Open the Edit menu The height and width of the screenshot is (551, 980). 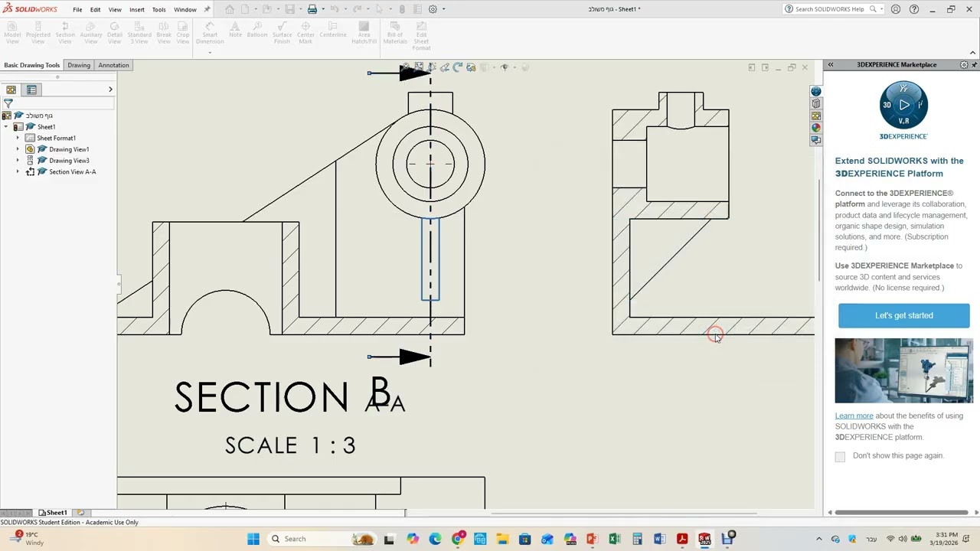pos(95,9)
